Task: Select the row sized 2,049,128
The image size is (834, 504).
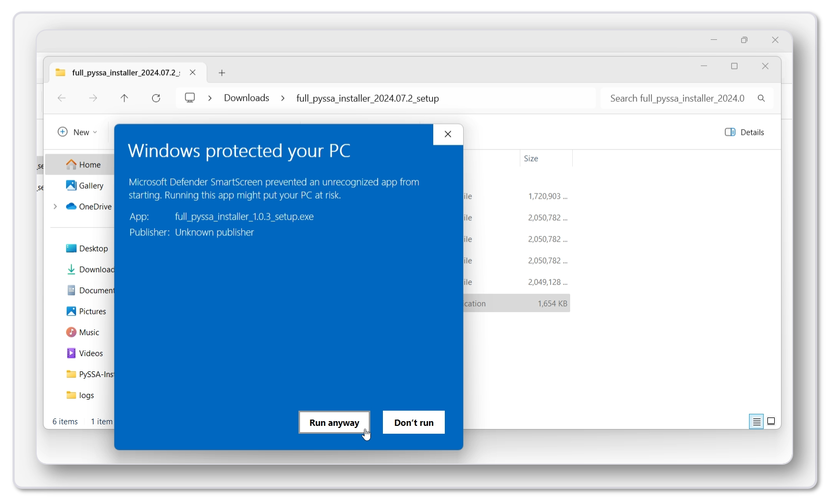Action: coord(517,282)
